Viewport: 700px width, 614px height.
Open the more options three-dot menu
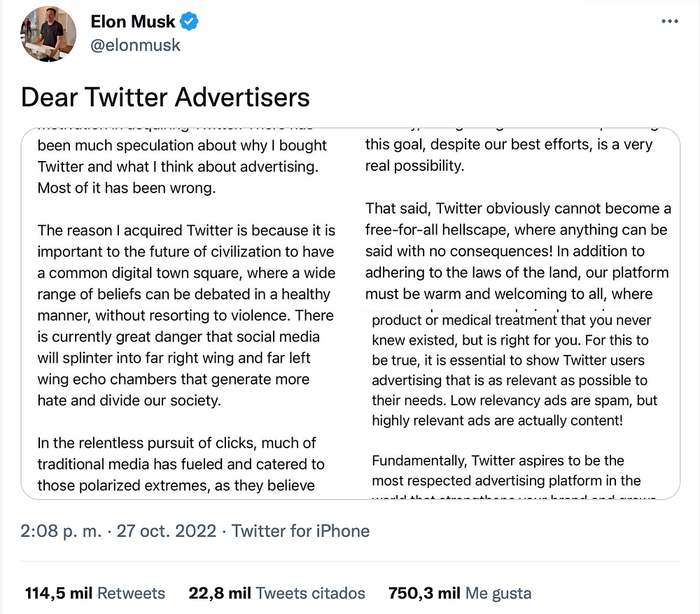pyautogui.click(x=670, y=22)
